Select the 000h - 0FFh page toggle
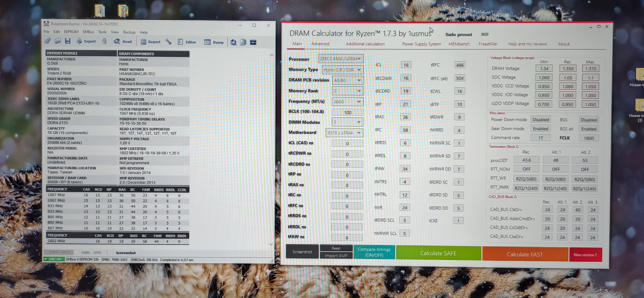The image size is (644, 298). coord(60,252)
